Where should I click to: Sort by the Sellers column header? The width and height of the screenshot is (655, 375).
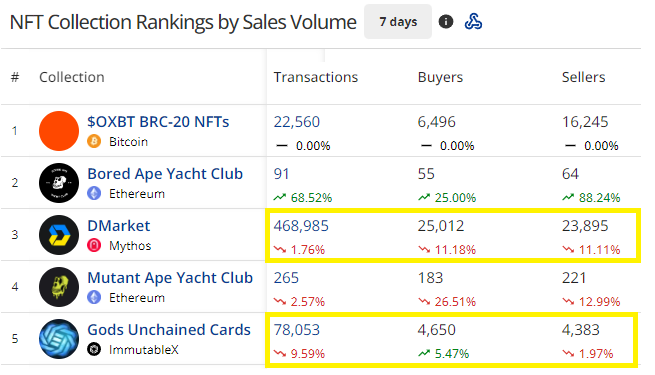pos(583,77)
